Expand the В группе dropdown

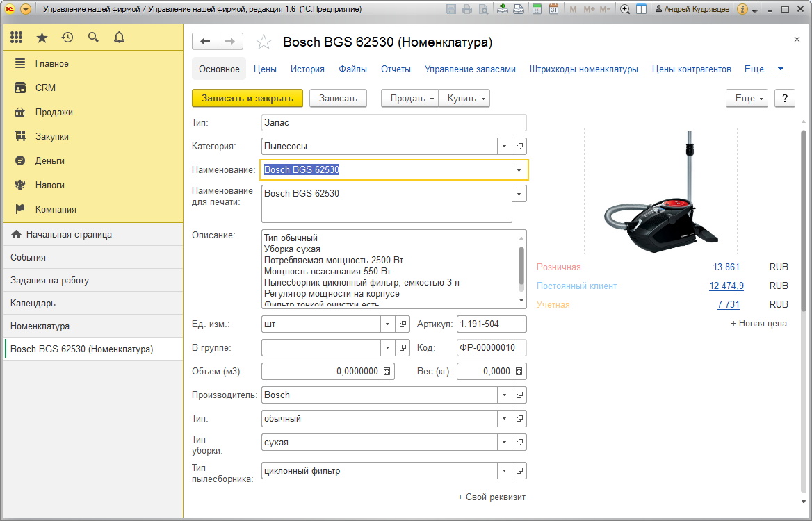click(x=387, y=348)
